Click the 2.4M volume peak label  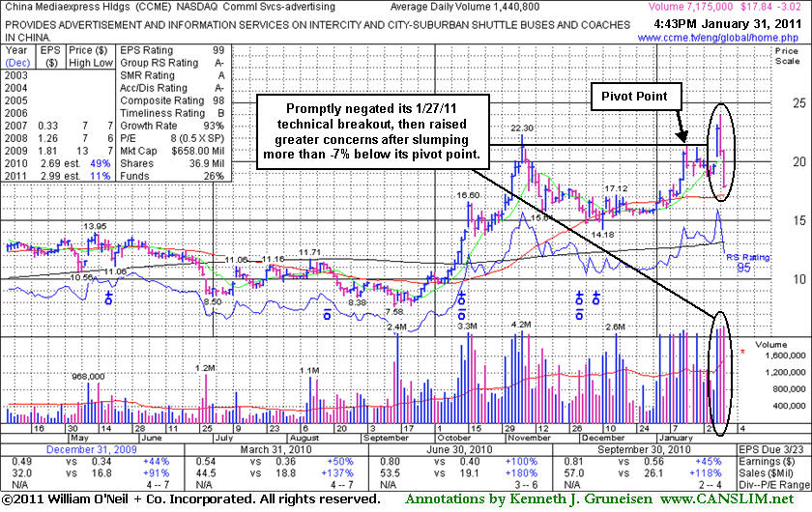tap(396, 327)
